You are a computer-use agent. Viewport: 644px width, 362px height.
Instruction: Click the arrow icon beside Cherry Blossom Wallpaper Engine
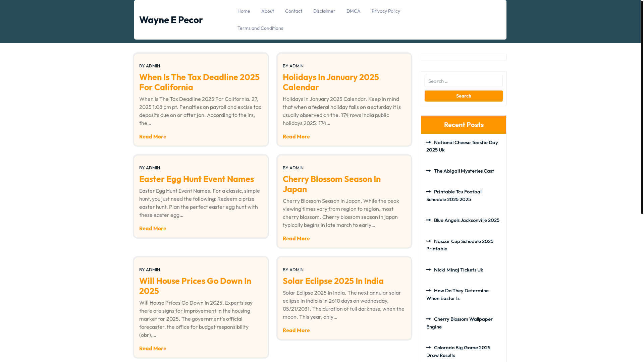click(x=428, y=319)
